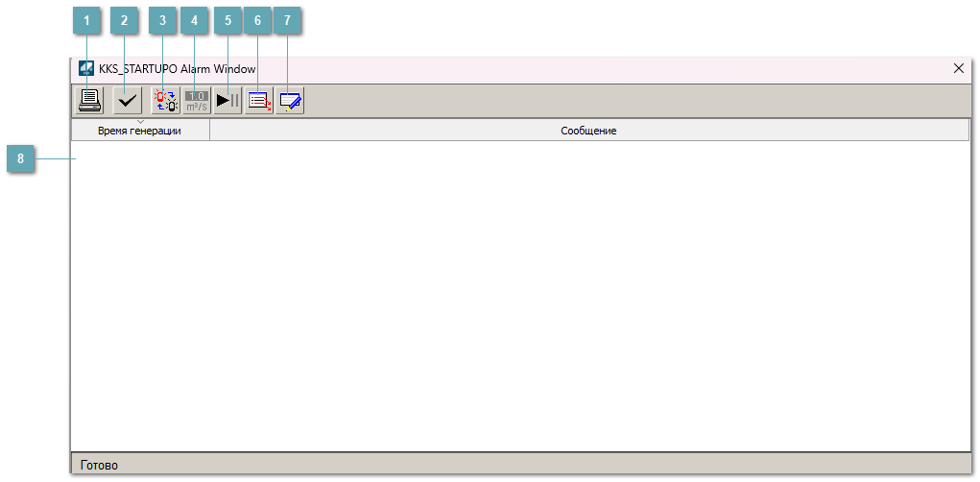This screenshot has height=482, width=980.
Task: Click callout badge number 1
Action: (x=87, y=20)
